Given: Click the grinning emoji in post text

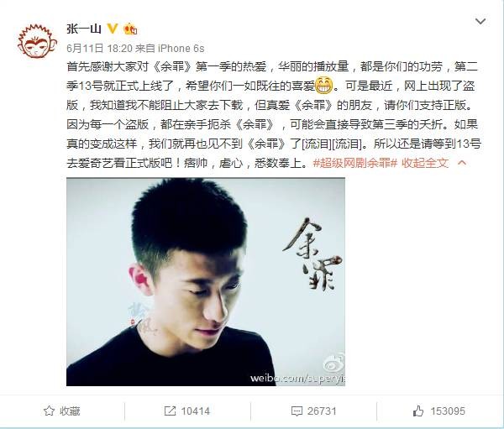Looking at the screenshot, I should point(323,86).
